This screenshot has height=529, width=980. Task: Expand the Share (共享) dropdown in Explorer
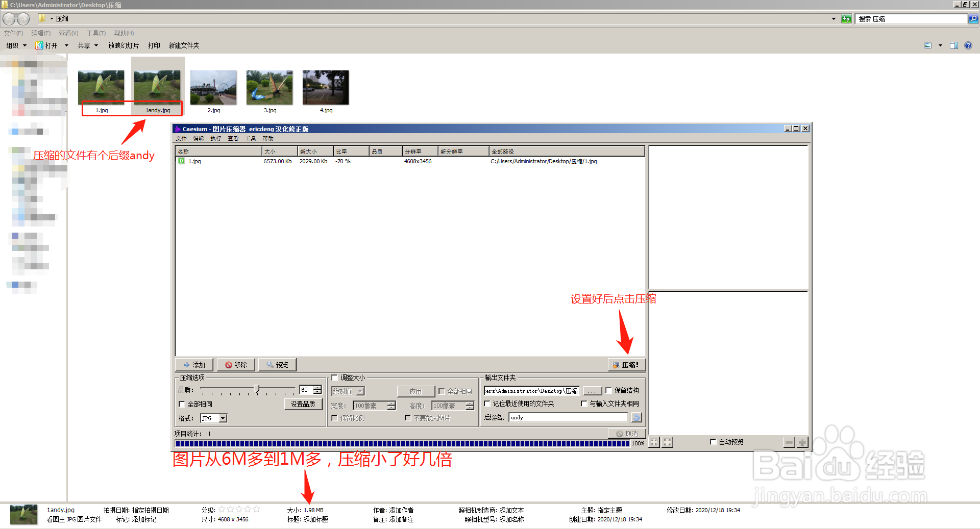click(x=88, y=45)
